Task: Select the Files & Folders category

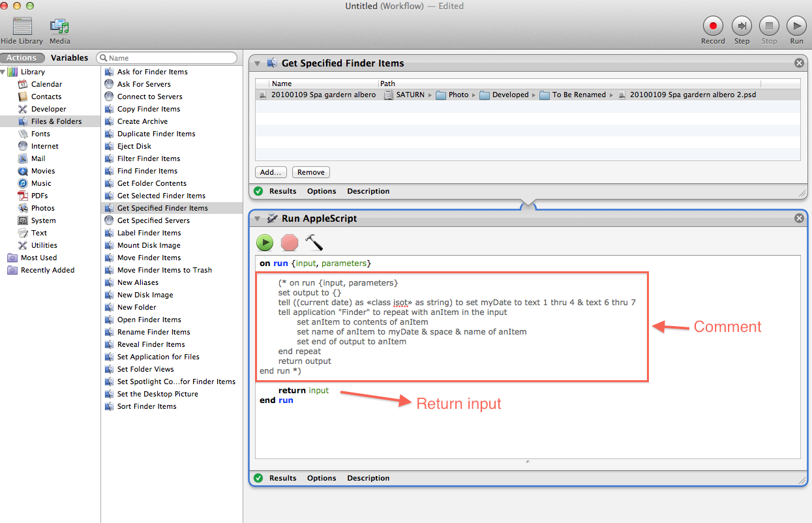Action: tap(50, 121)
